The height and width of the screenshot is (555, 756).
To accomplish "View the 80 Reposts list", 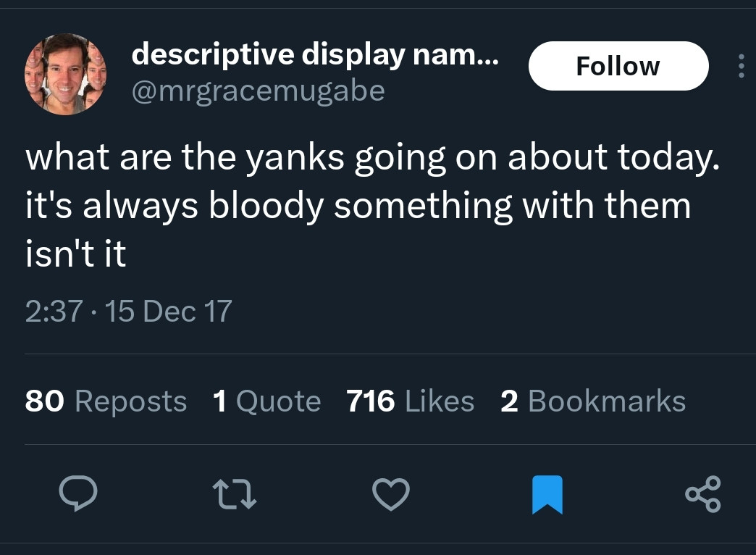I will point(106,401).
